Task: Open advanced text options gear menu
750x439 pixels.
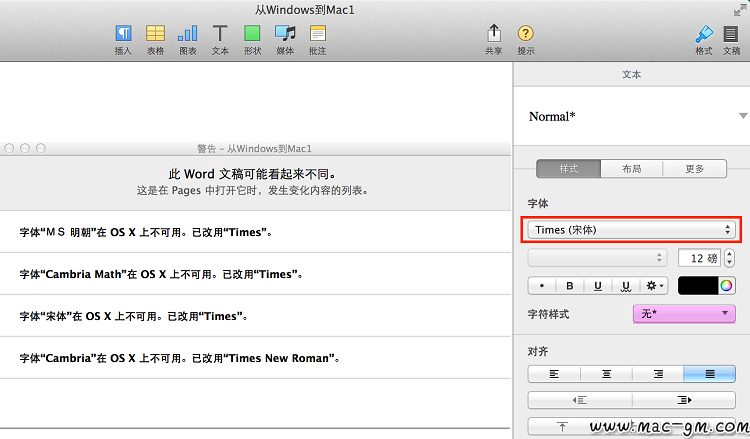Action: (x=654, y=286)
